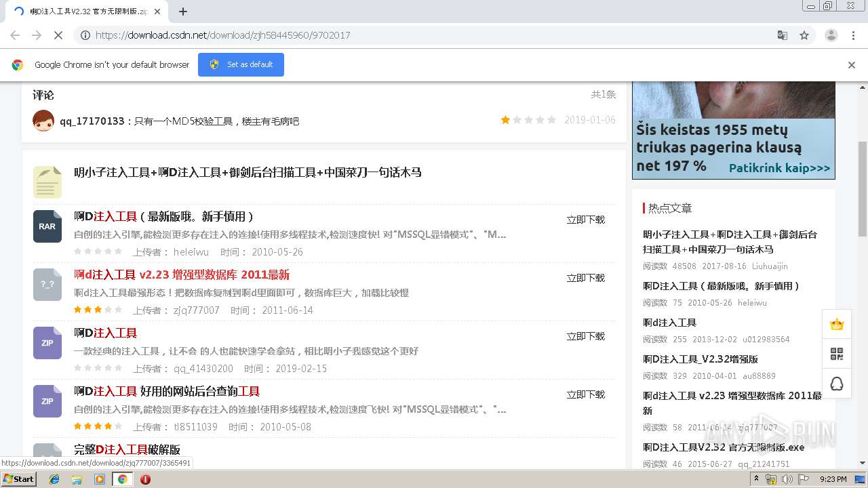Open the Chrome profile avatar
This screenshot has width=868, height=488.
point(831,35)
